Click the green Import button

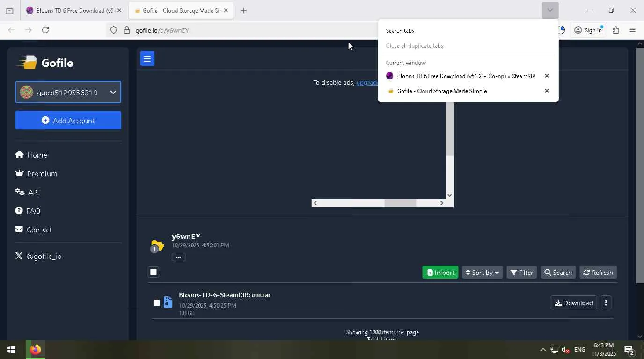440,273
